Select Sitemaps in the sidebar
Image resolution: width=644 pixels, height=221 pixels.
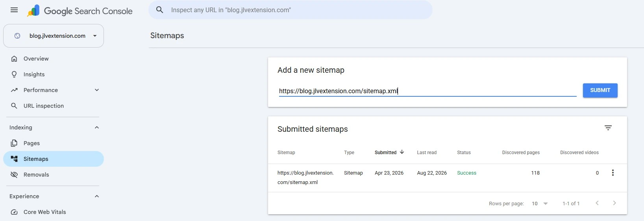pyautogui.click(x=54, y=159)
